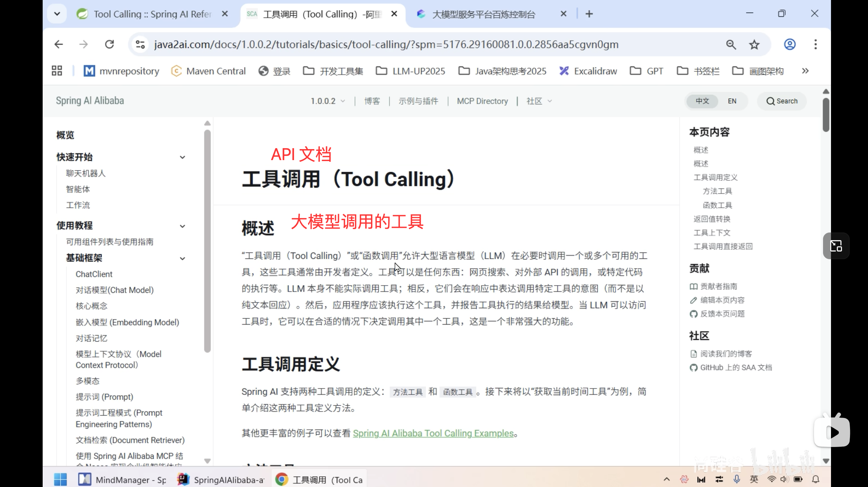Viewport: 868px width, 487px height.
Task: Click the Chrome profile avatar icon
Action: click(x=789, y=44)
